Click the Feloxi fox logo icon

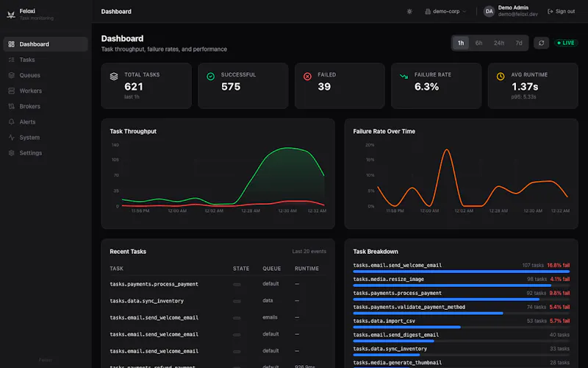(x=11, y=15)
